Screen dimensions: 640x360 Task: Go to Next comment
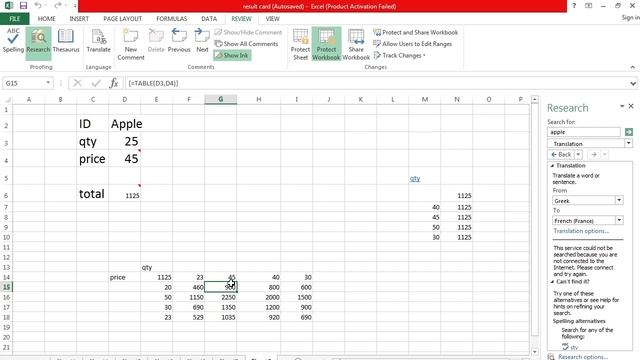pos(202,41)
